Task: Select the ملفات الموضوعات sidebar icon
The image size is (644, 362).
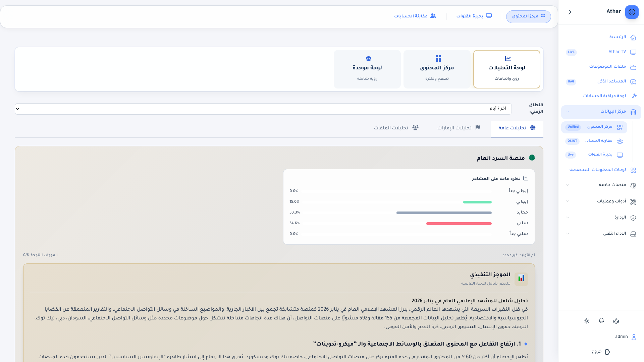Action: click(x=633, y=67)
